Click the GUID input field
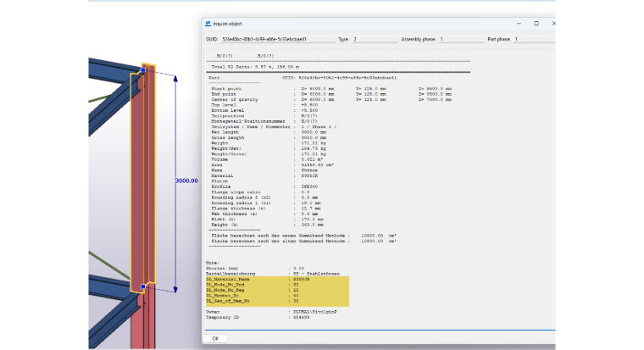644x350 pixels. 278,40
